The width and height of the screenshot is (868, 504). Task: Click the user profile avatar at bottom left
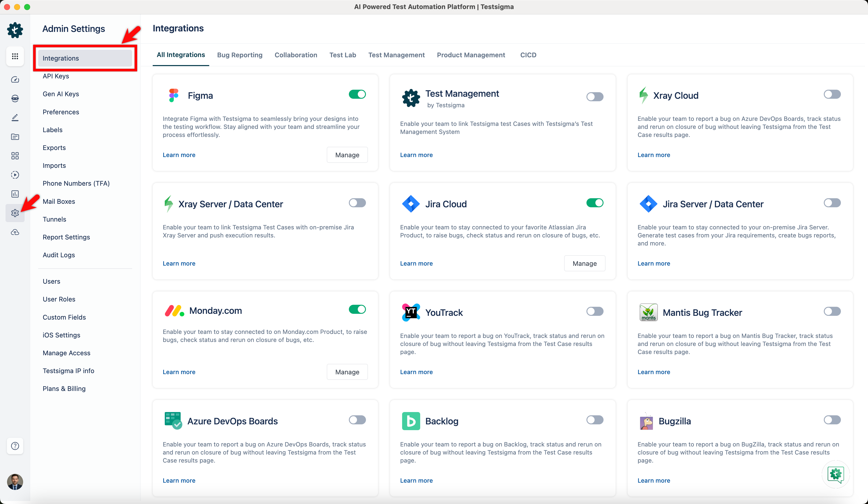click(x=15, y=482)
